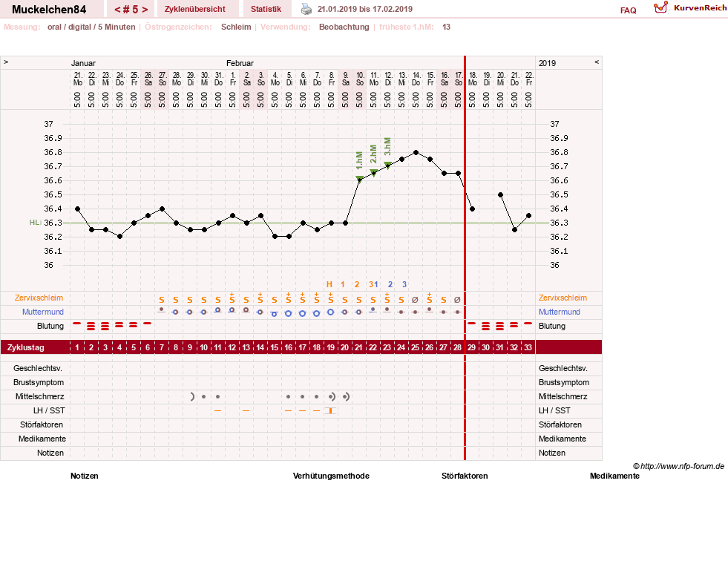Select cycle day 33 in Zyklustag bar
Screen dimensions: 728x564
[x=528, y=347]
